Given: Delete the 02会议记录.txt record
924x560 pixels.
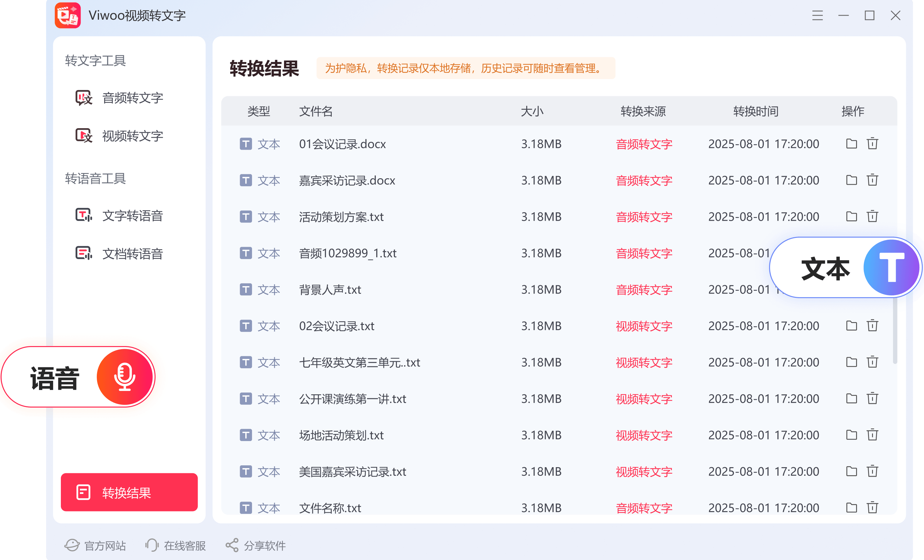Looking at the screenshot, I should (872, 325).
